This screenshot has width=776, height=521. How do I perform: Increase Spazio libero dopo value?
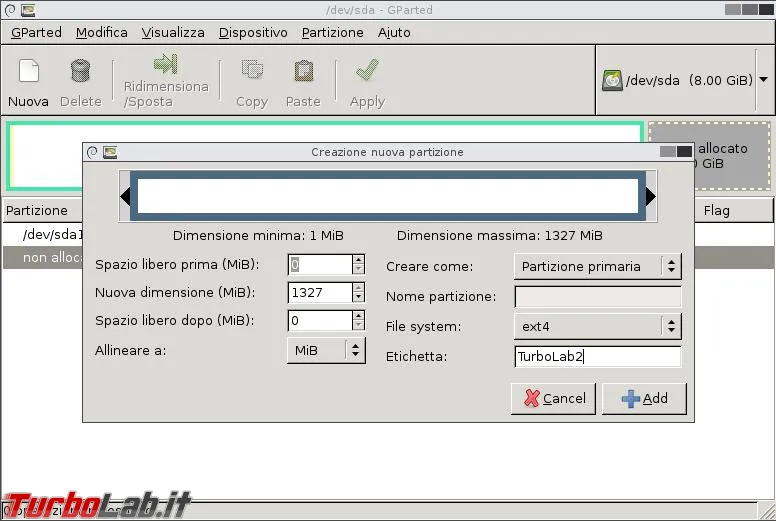coord(358,315)
